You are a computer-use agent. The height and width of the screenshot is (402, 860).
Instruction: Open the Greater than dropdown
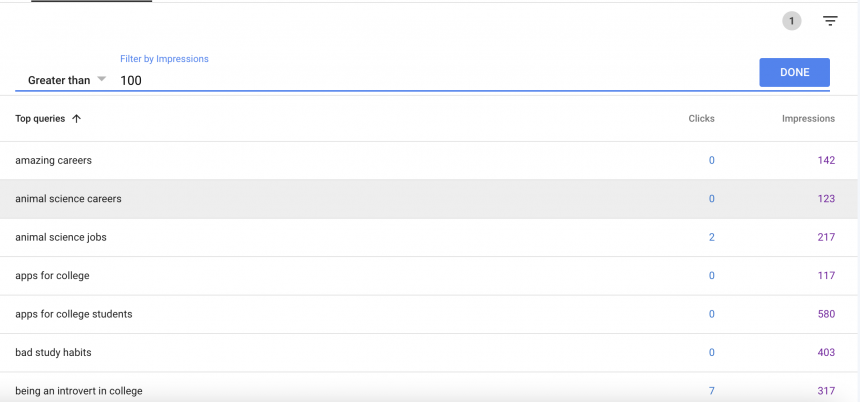[x=66, y=80]
